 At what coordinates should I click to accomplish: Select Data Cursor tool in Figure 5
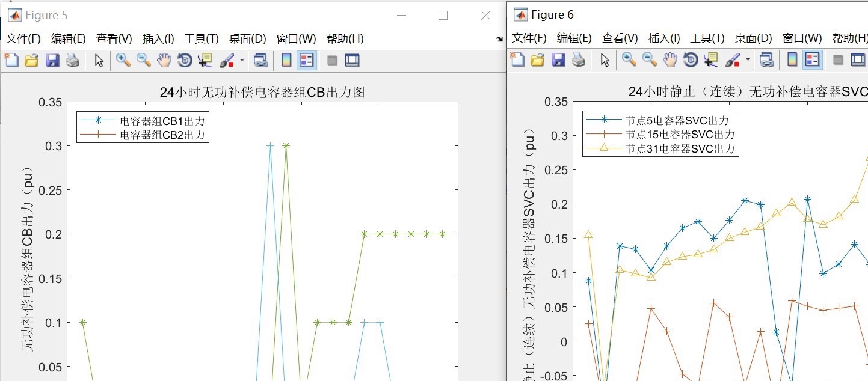coord(205,60)
